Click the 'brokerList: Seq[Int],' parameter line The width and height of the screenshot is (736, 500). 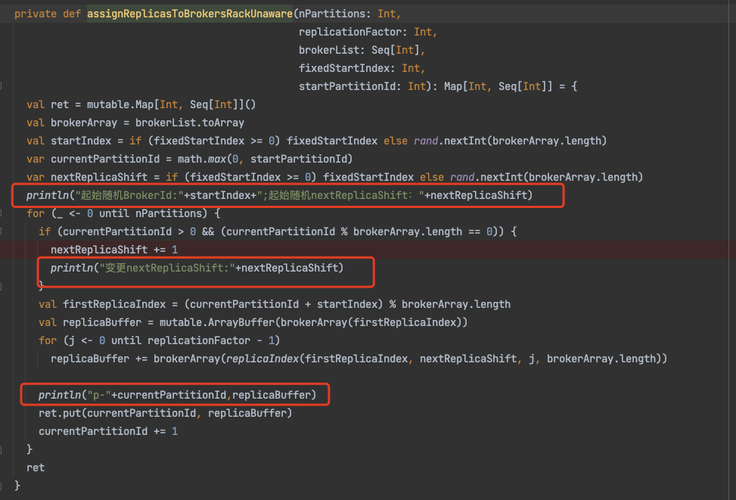tap(362, 50)
